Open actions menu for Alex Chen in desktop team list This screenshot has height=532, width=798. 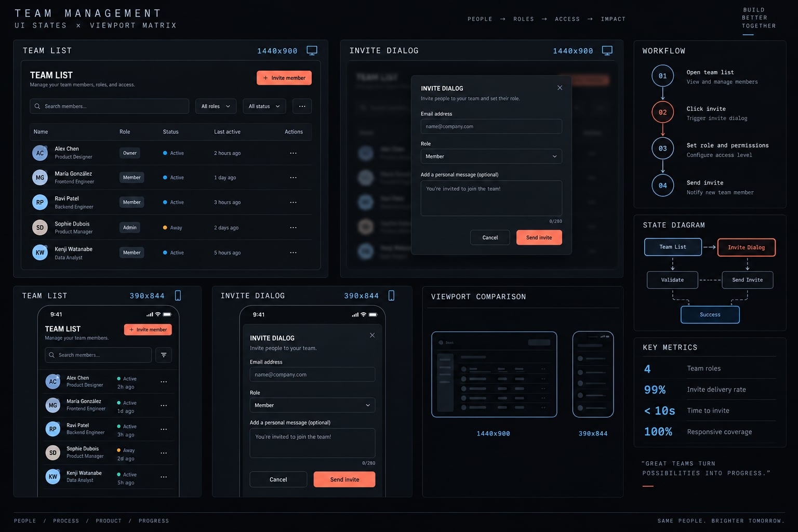[293, 153]
